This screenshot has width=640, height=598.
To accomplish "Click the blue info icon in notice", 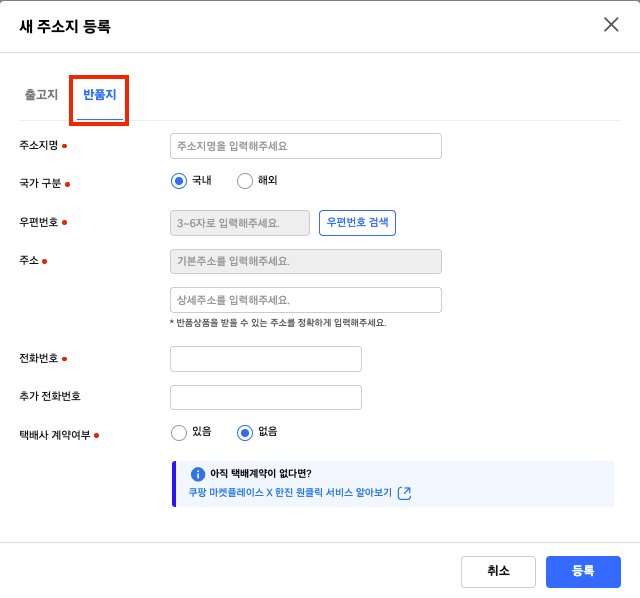I will click(x=198, y=474).
